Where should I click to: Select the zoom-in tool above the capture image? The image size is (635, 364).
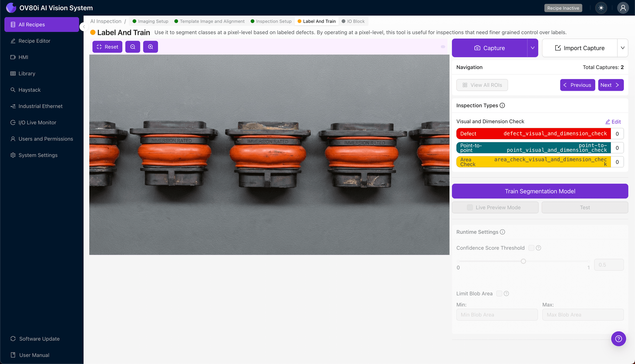150,47
